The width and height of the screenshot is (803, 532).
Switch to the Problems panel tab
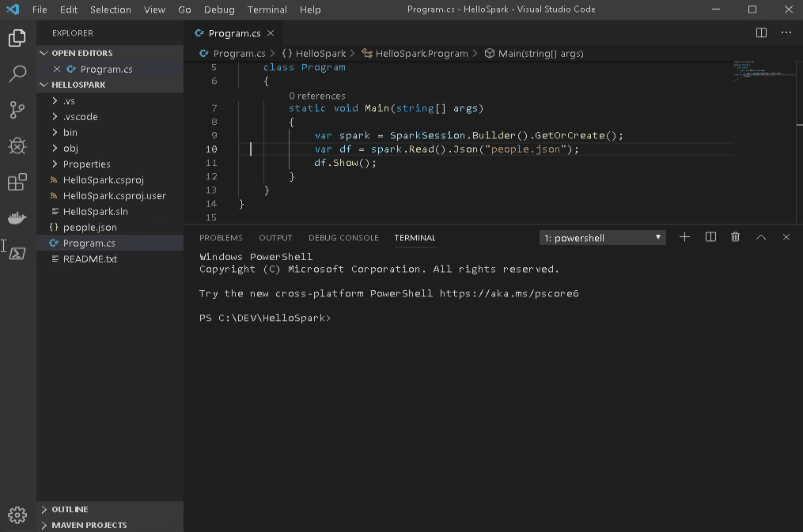tap(221, 238)
